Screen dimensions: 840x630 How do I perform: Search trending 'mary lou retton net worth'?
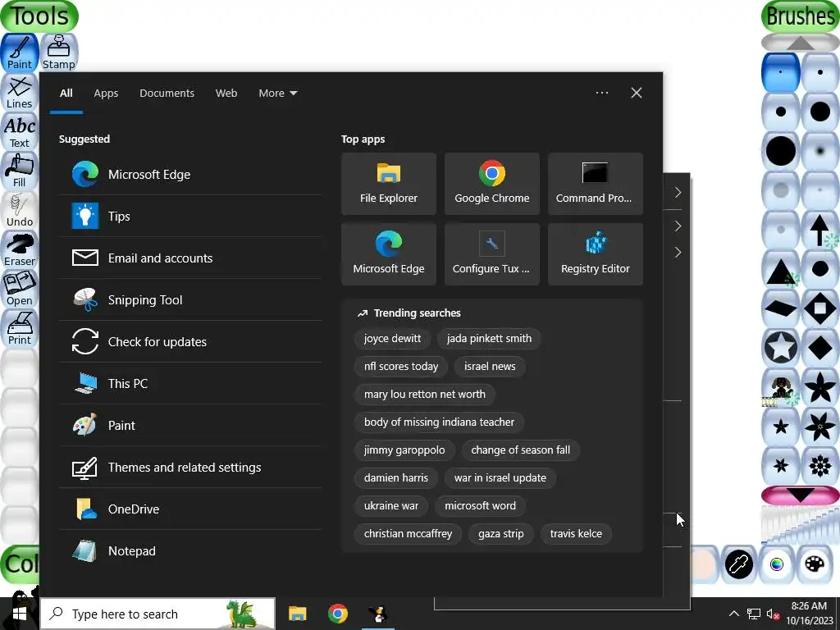[x=425, y=395]
